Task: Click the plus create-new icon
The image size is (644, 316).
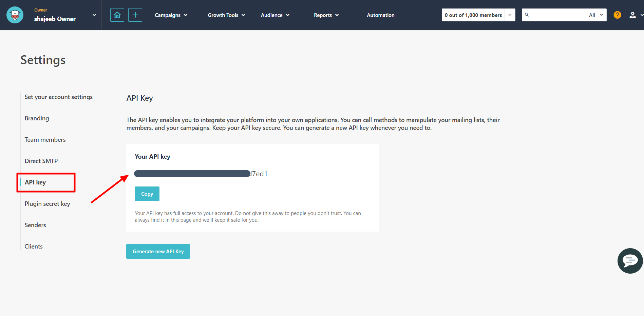Action: 135,15
